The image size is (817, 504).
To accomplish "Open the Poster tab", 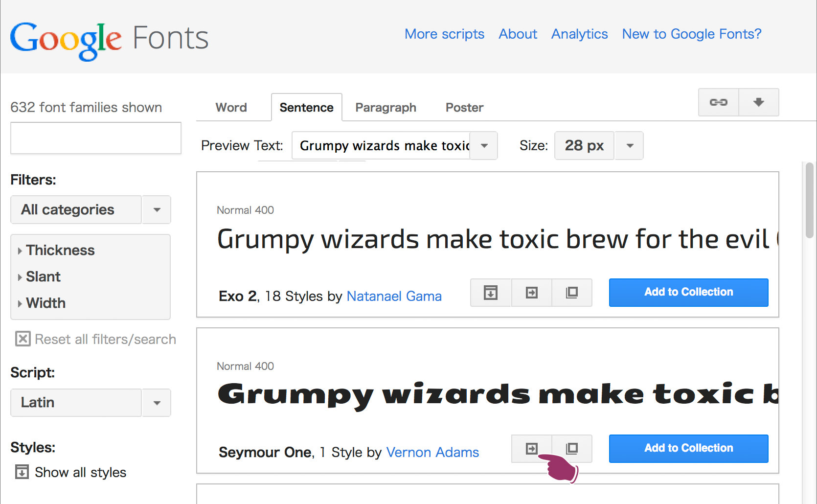I will click(x=464, y=108).
